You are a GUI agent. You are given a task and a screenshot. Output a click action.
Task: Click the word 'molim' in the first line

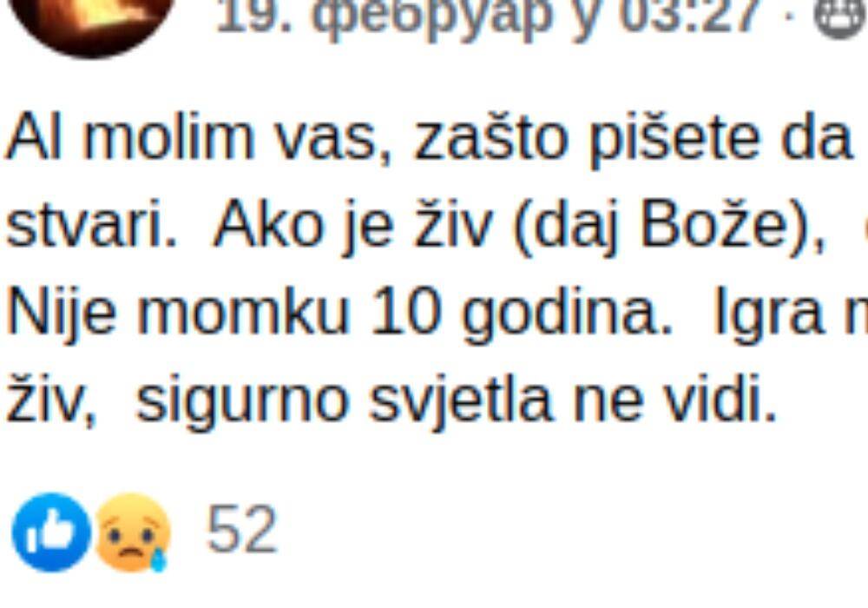tap(168, 137)
